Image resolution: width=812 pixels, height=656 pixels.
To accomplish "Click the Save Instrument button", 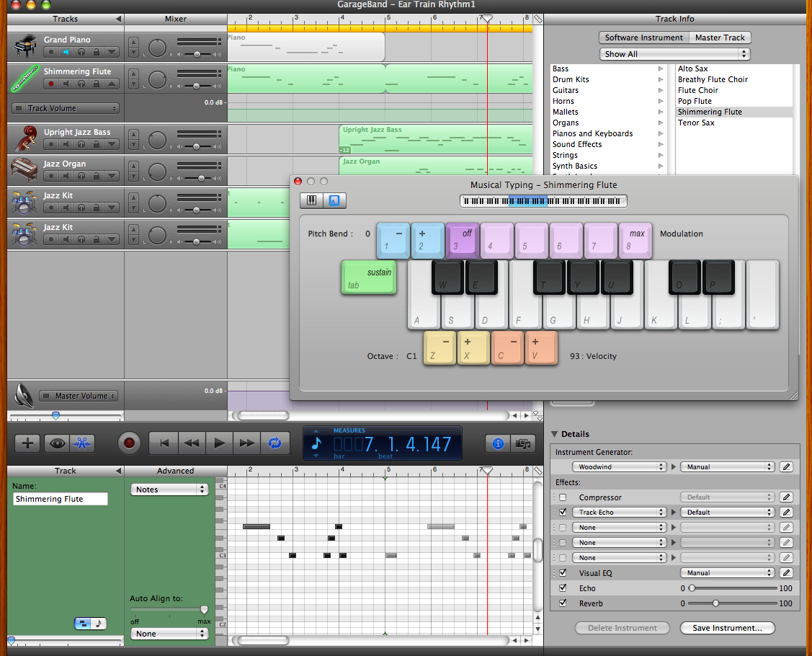I will point(727,628).
